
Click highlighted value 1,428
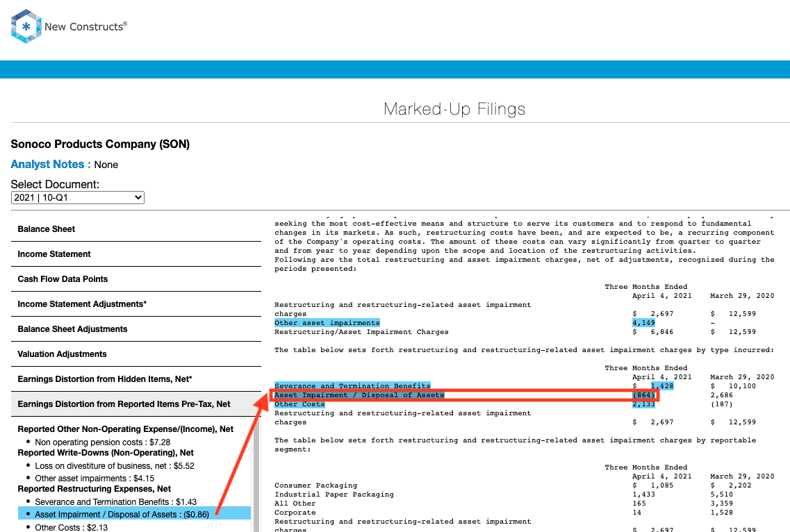[x=662, y=386]
